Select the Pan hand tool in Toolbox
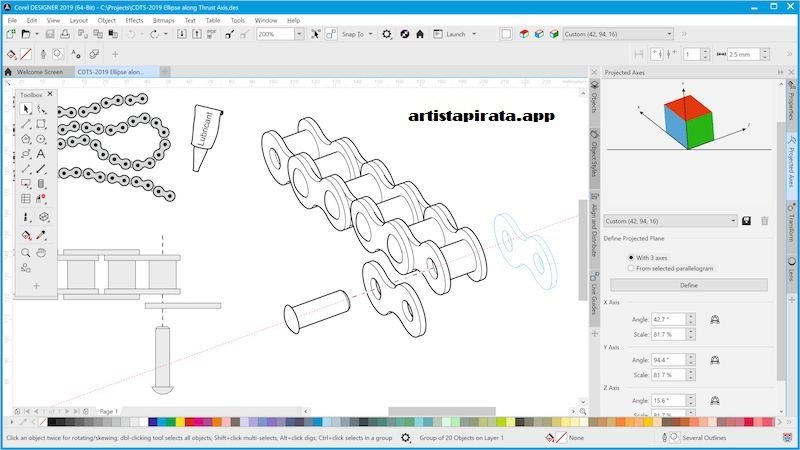This screenshot has width=800, height=450. pos(41,253)
